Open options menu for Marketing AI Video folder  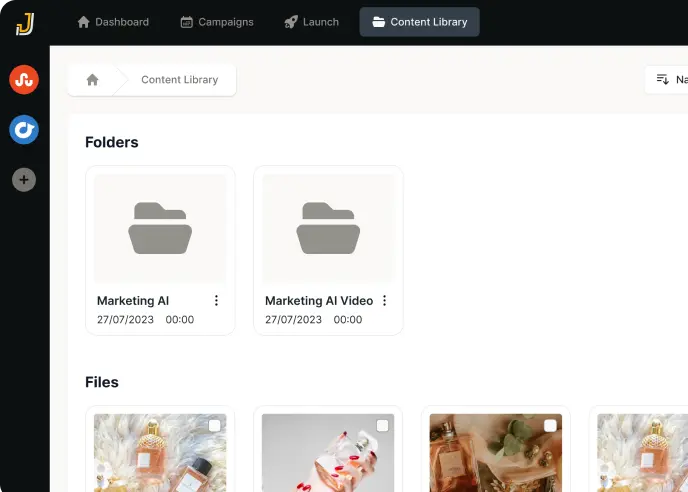click(384, 301)
